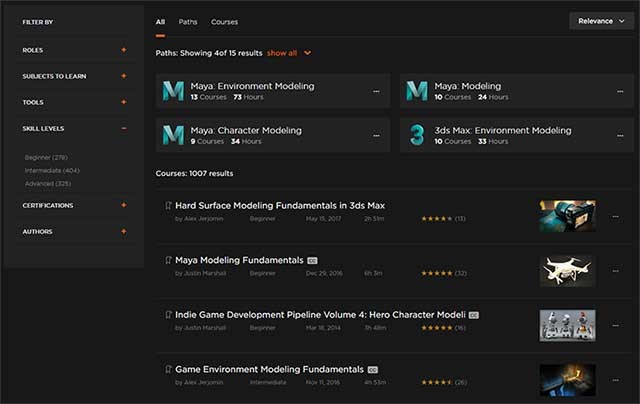Filter by Beginner skill level
The image size is (640, 404).
click(x=45, y=157)
